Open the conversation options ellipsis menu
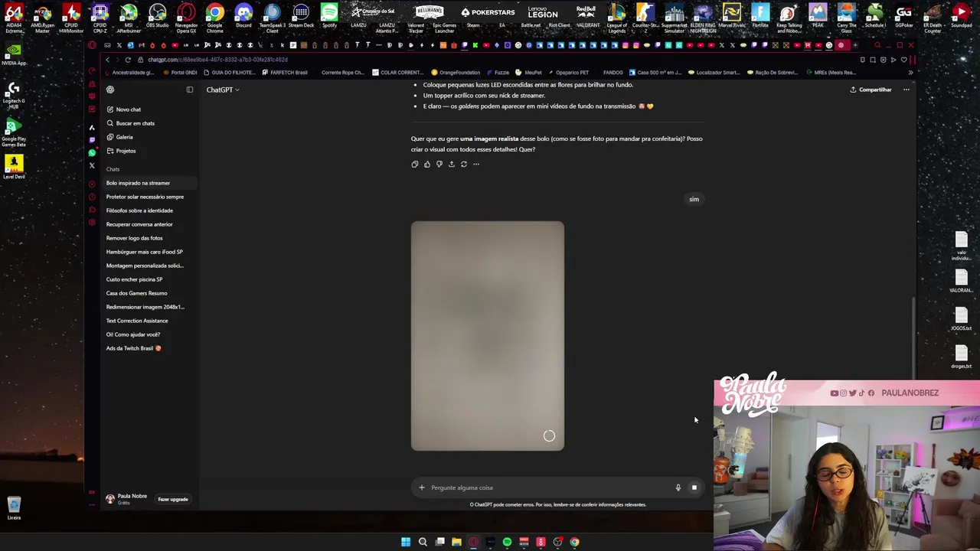 906,90
